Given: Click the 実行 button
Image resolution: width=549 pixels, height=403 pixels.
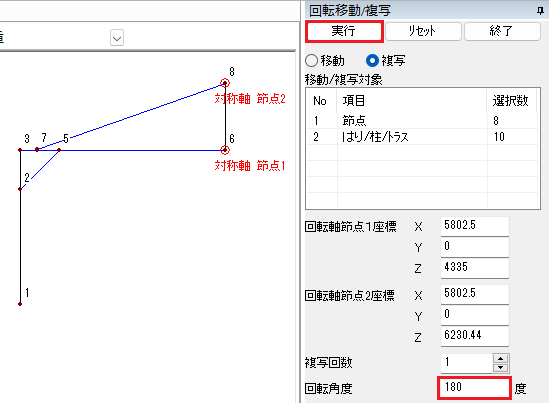Looking at the screenshot, I should tap(344, 31).
